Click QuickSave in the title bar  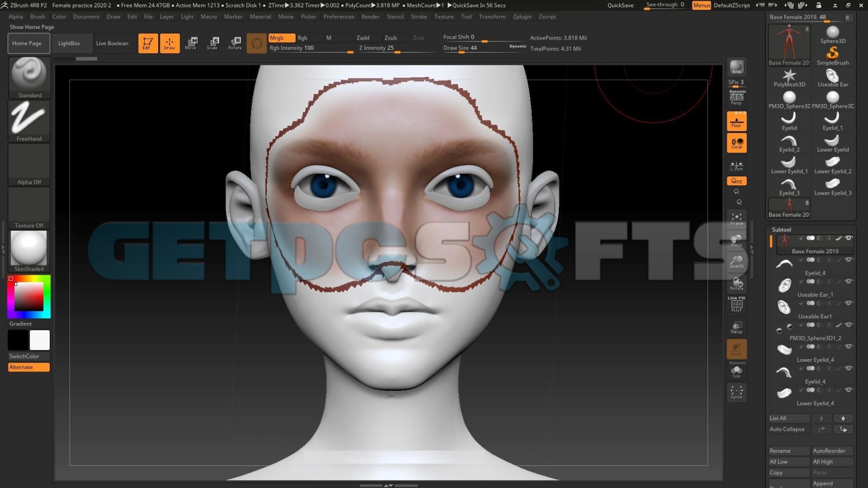(620, 5)
